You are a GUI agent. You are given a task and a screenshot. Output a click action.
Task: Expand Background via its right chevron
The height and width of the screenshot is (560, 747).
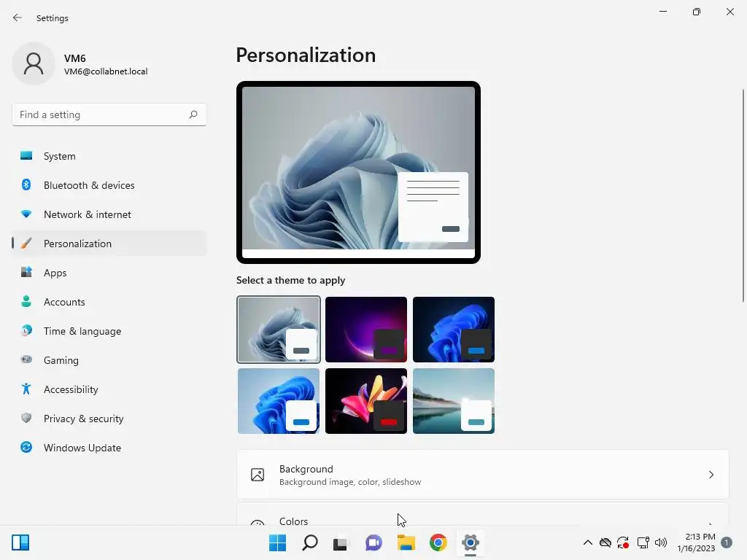(711, 475)
